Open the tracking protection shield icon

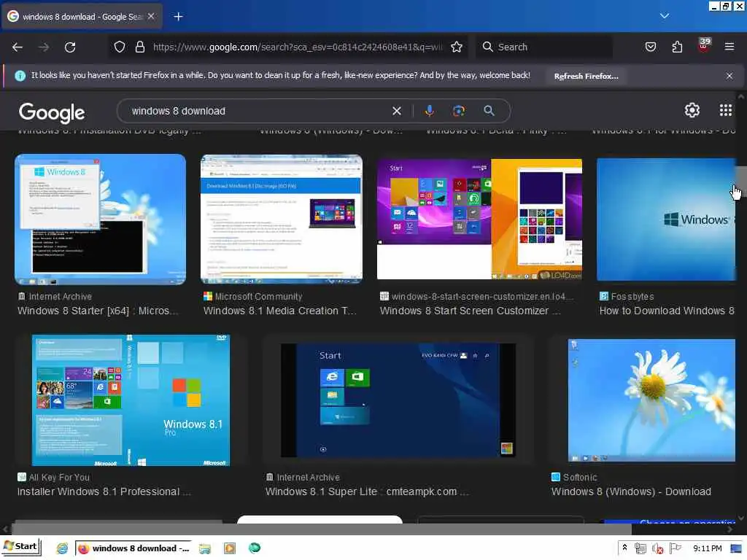[120, 47]
